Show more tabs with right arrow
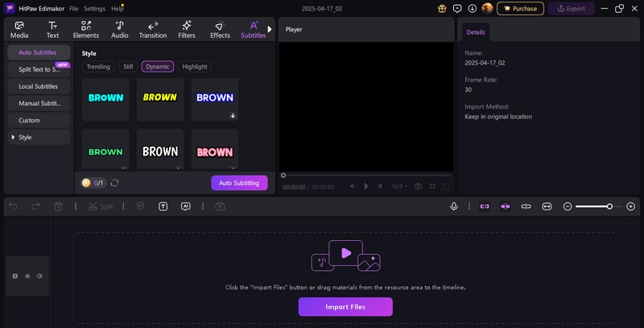Image resolution: width=644 pixels, height=328 pixels. coord(270,29)
